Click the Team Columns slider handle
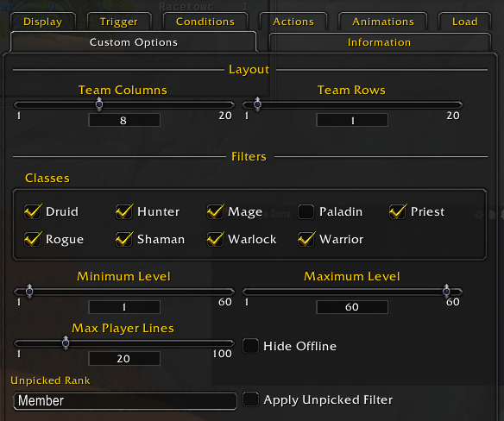The width and height of the screenshot is (504, 421). 99,104
